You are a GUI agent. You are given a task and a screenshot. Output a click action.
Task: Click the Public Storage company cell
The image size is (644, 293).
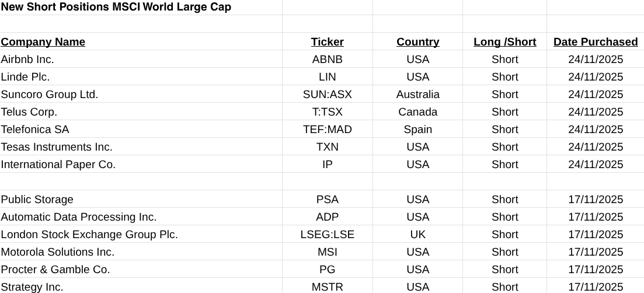pos(37,200)
